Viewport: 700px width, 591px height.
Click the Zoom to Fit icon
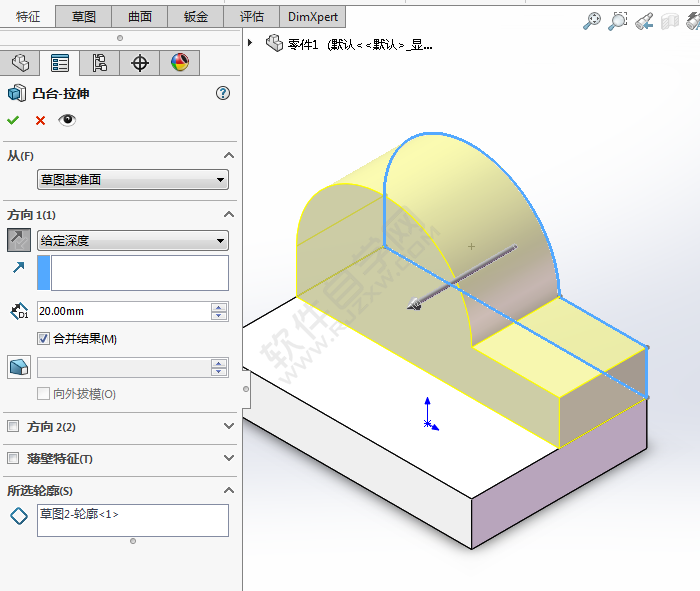[x=592, y=21]
